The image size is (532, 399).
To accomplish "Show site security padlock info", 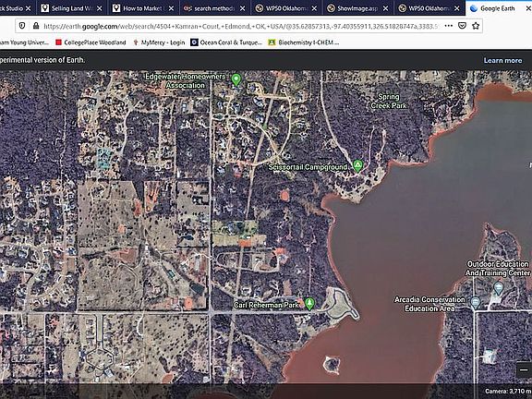I will [x=36, y=26].
